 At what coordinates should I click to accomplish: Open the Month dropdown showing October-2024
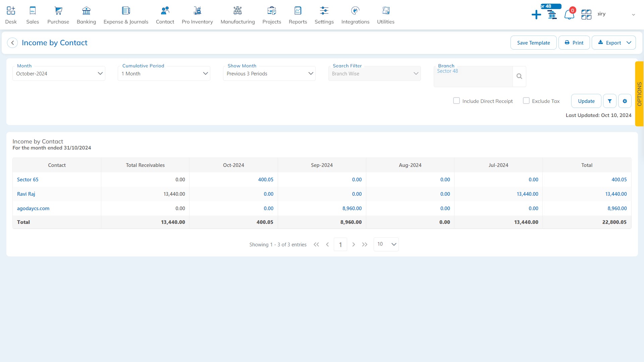[59, 73]
